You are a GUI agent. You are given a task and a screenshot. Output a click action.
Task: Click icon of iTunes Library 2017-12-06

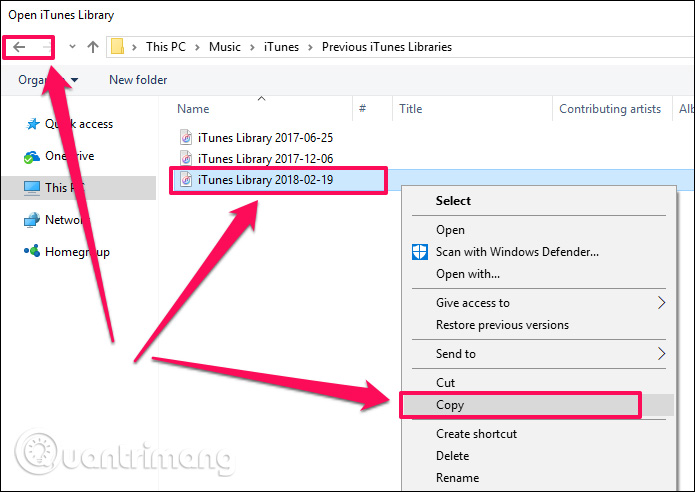pyautogui.click(x=186, y=158)
